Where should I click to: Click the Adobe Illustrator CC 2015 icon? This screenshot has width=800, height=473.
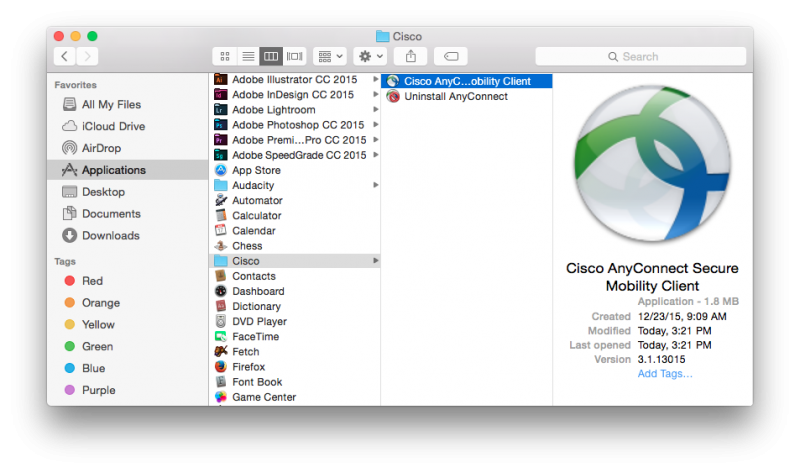[x=220, y=80]
